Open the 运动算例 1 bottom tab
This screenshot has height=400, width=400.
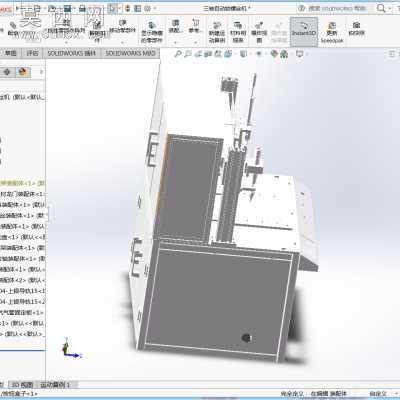(x=55, y=385)
